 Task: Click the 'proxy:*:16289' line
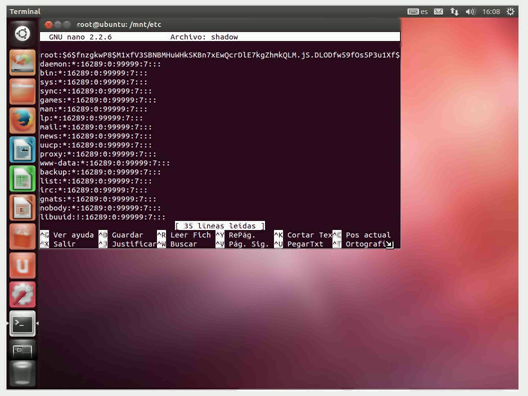[x=98, y=154]
